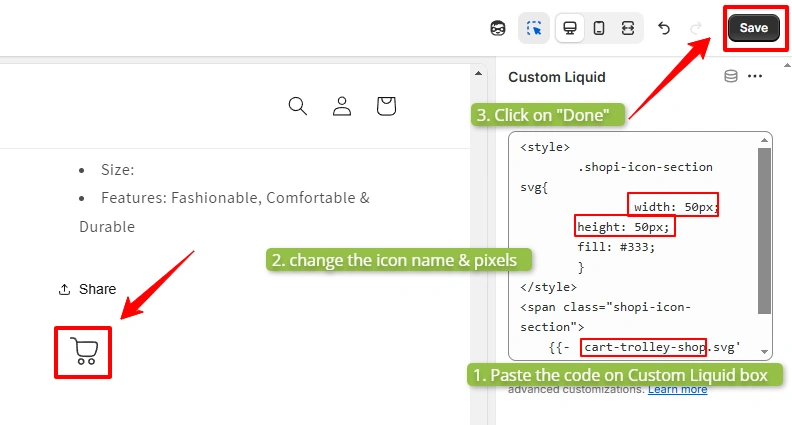Open the avatar face icon in toolbar

click(498, 28)
